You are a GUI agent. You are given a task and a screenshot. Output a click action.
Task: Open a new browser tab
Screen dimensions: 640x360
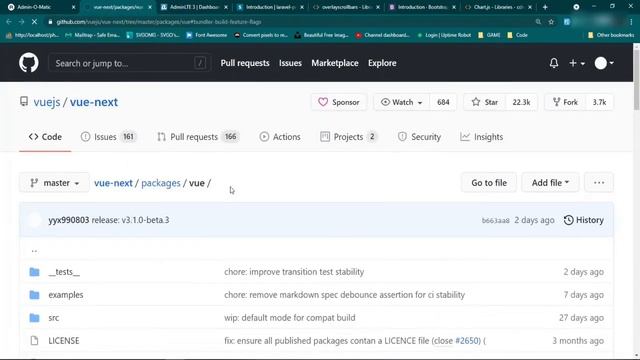pyautogui.click(x=544, y=7)
